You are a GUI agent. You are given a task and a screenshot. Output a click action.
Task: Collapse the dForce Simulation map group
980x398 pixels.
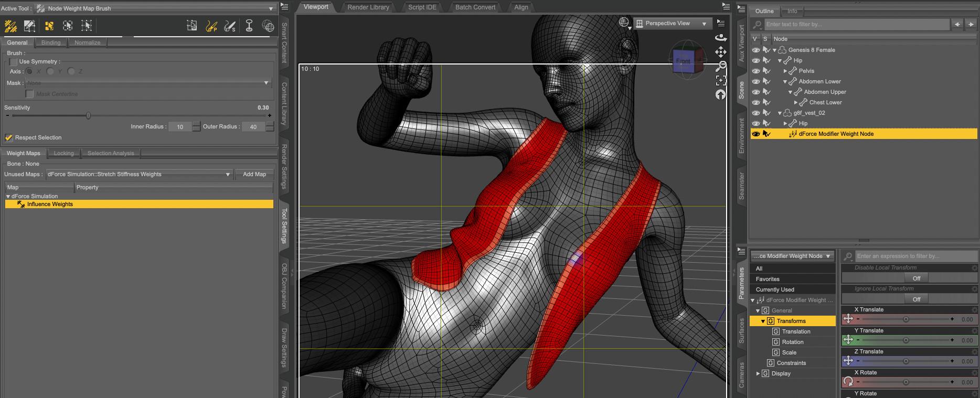[8, 196]
